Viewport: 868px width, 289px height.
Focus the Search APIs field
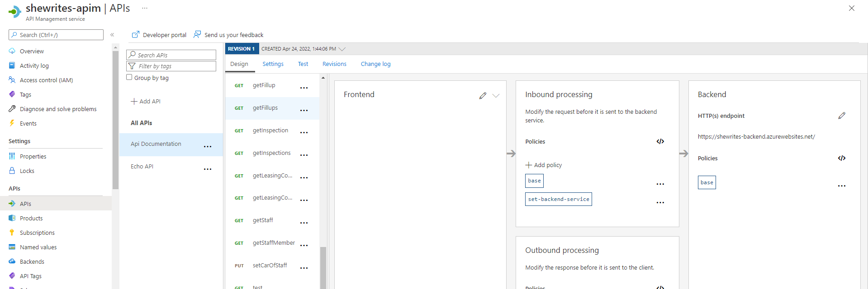[x=171, y=55]
